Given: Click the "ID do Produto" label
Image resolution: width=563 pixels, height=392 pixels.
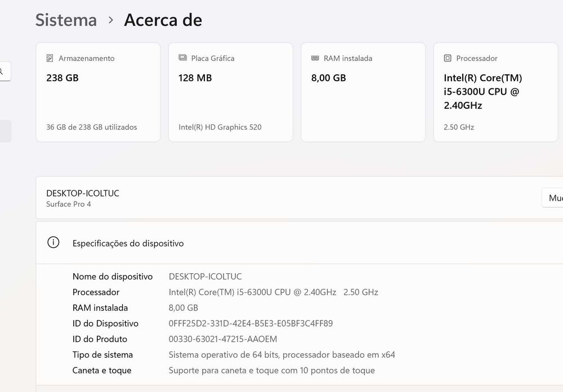Looking at the screenshot, I should (x=100, y=339).
